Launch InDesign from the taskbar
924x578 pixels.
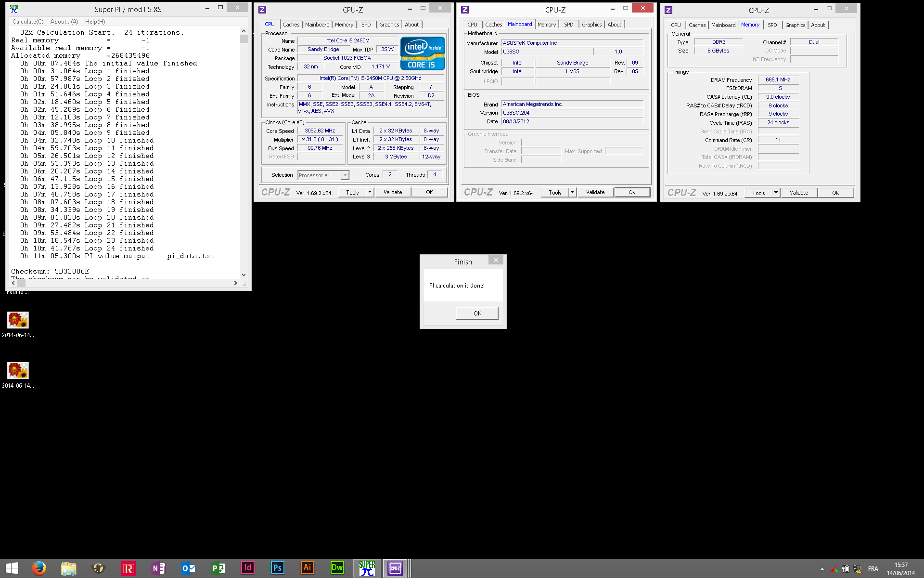[247, 568]
